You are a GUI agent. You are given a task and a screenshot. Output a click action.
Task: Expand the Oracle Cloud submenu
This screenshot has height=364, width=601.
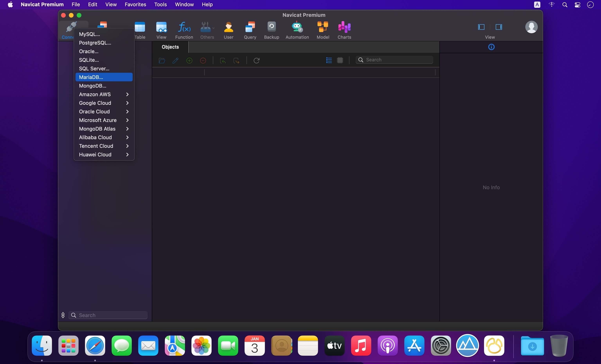point(104,111)
